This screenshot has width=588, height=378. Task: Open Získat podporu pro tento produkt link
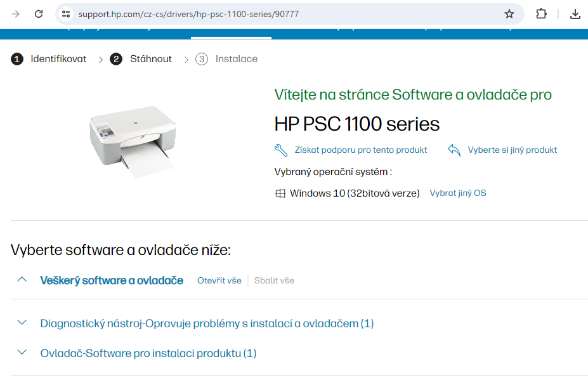click(x=361, y=150)
